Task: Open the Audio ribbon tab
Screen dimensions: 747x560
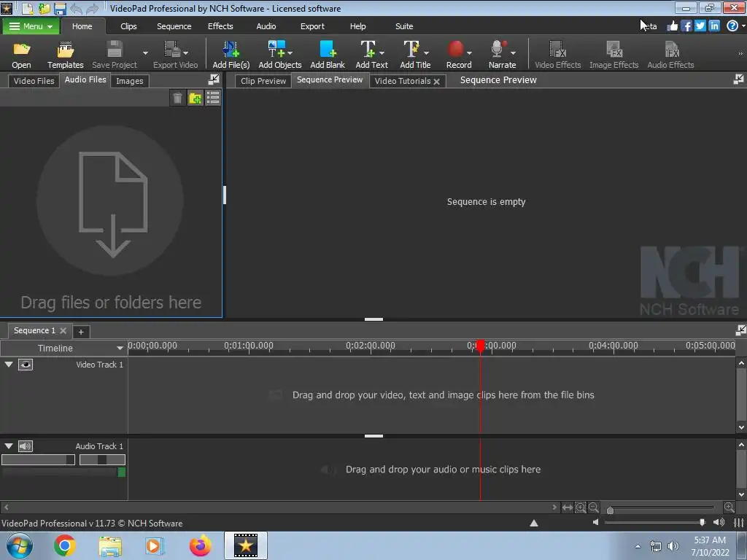Action: [x=266, y=26]
